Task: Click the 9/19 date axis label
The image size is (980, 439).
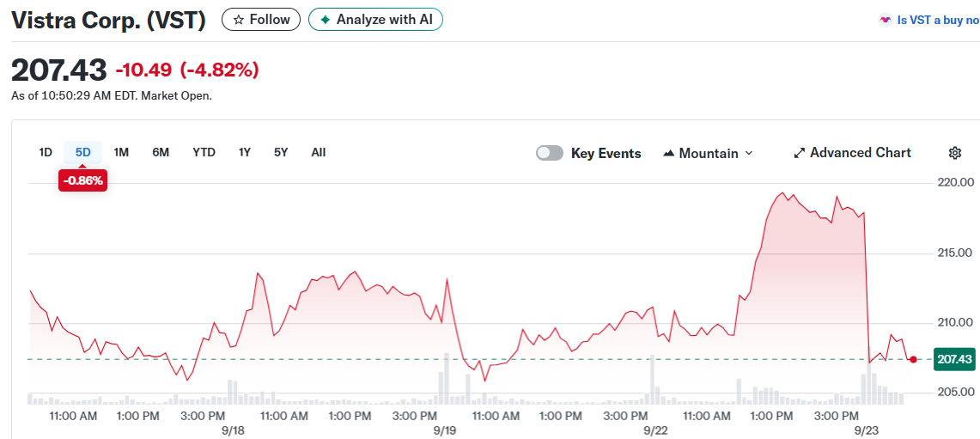Action: tap(444, 431)
